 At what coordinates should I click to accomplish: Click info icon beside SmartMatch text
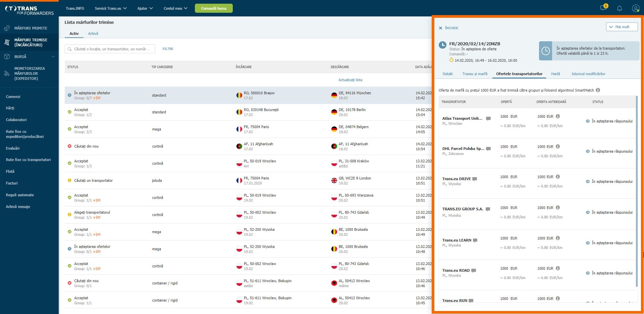click(x=598, y=90)
